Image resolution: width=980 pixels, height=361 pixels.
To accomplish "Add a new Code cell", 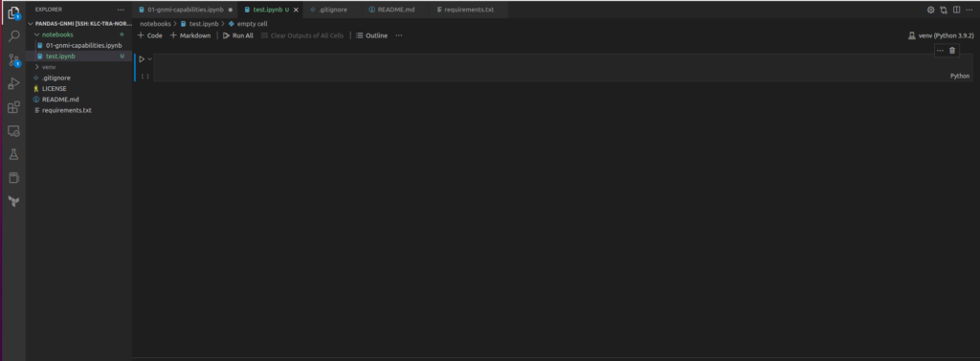I will point(150,35).
